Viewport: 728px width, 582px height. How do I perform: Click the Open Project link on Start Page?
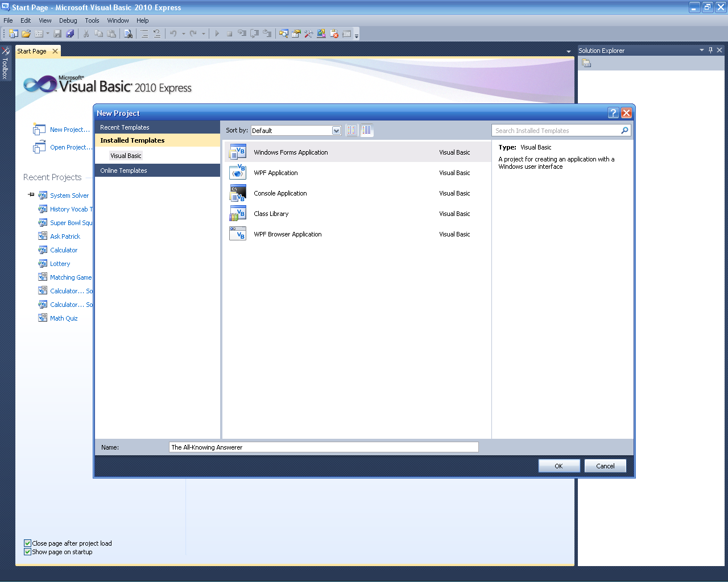pos(71,147)
